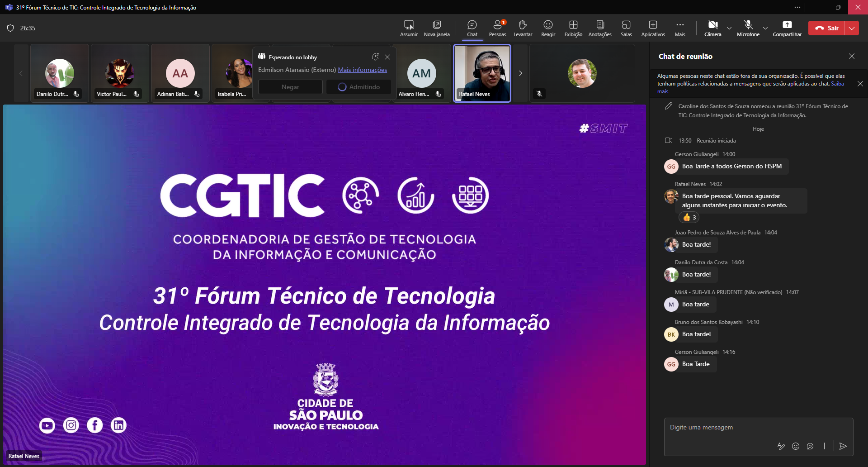The height and width of the screenshot is (467, 868).
Task: Click thumbs up reaction count 3
Action: (689, 218)
